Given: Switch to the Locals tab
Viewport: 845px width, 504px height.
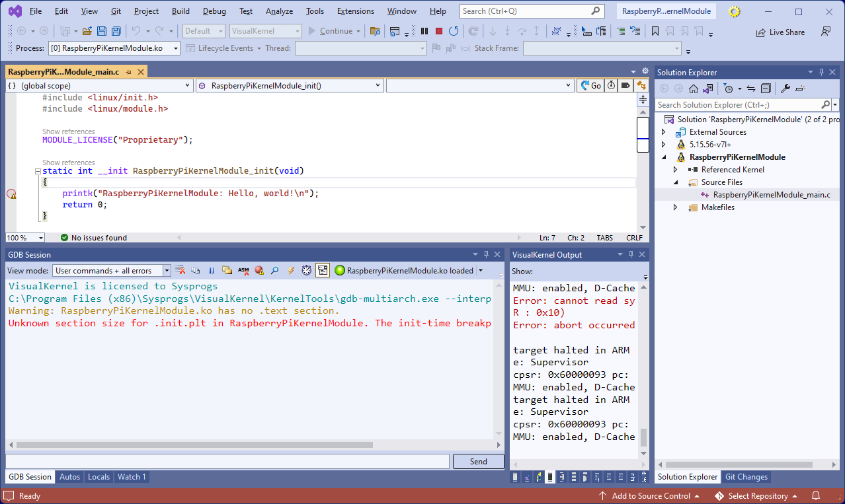Looking at the screenshot, I should 99,477.
